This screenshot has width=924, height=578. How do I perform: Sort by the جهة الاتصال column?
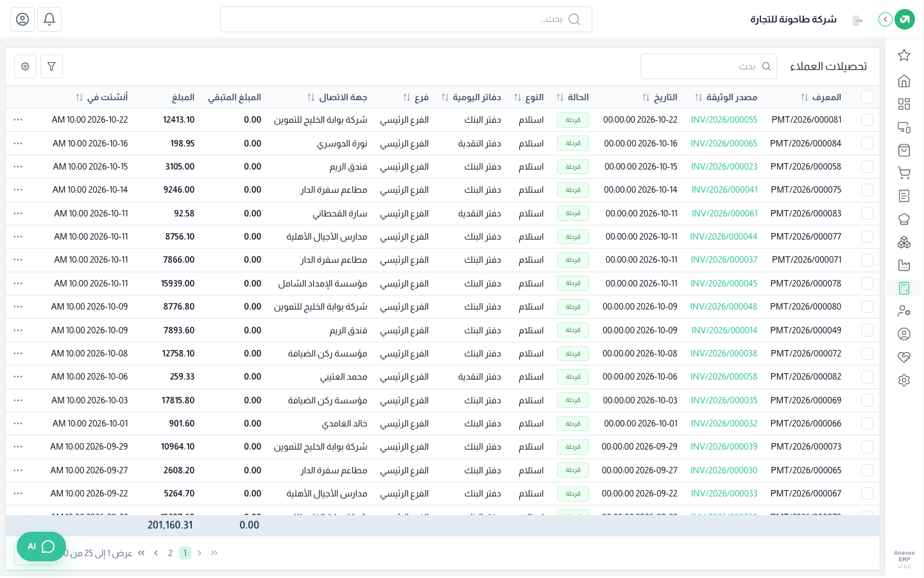click(337, 98)
